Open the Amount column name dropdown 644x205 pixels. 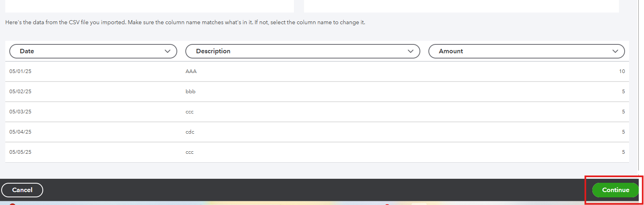tap(526, 51)
